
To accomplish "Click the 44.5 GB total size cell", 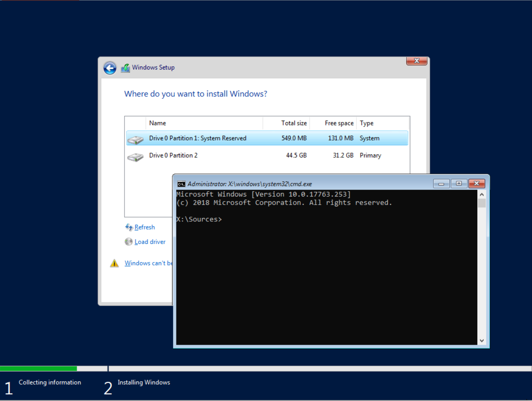I will [296, 155].
